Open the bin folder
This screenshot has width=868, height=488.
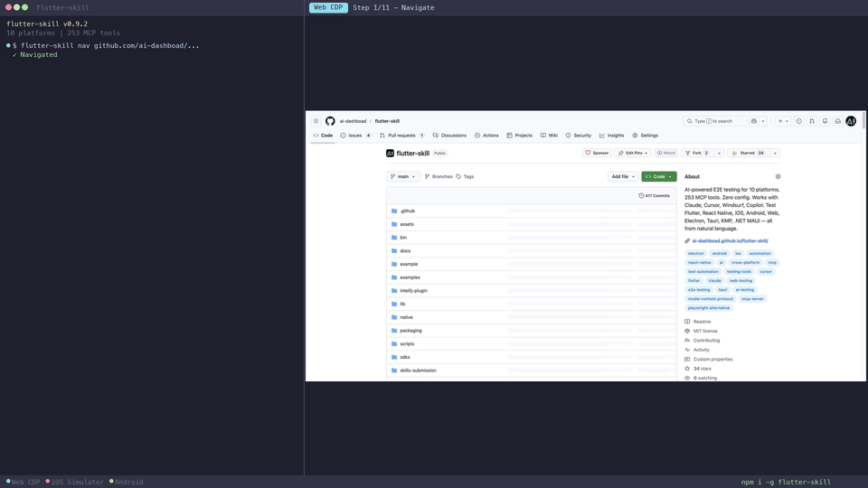click(x=403, y=238)
